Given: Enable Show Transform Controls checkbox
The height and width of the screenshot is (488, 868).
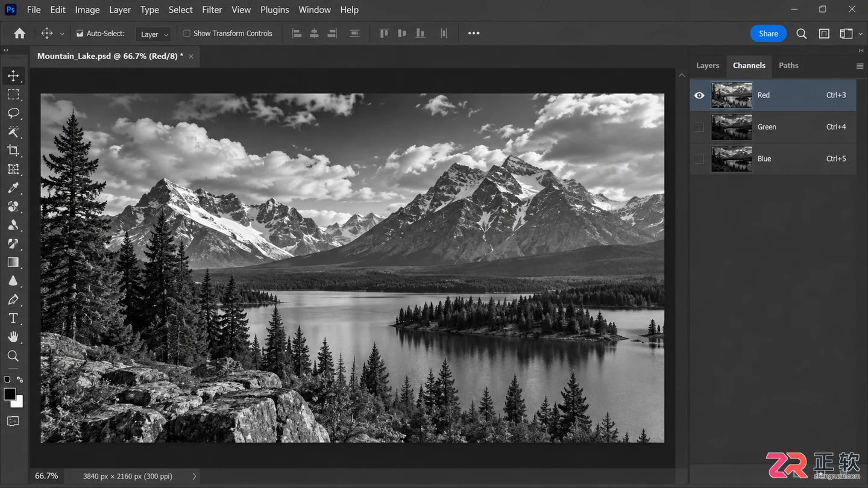Looking at the screenshot, I should coord(187,34).
